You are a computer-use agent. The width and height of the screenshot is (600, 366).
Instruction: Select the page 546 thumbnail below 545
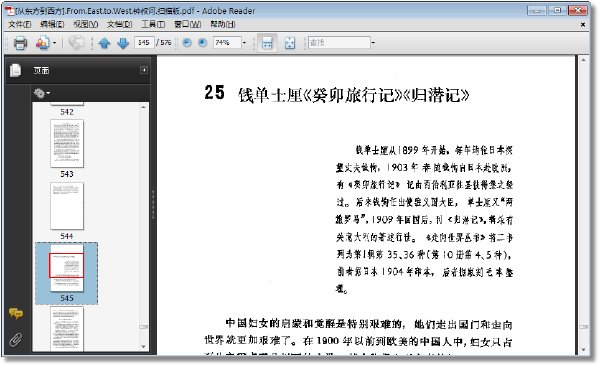tap(67, 328)
